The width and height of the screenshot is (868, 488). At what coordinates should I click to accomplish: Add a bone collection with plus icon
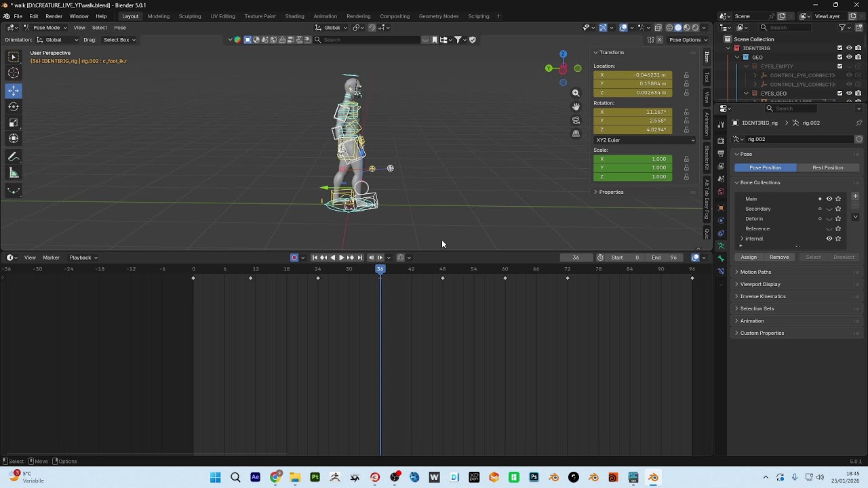[855, 197]
